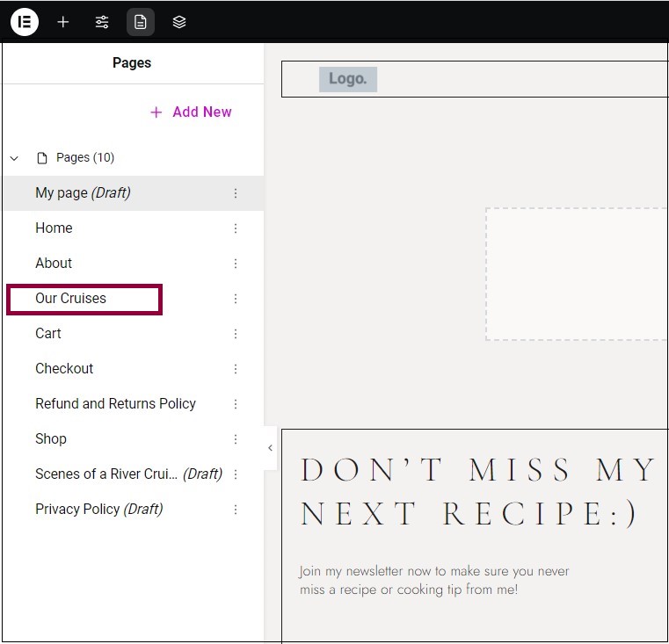669x644 pixels.
Task: Open three-dot menu for Our Cruises
Action: pos(236,299)
